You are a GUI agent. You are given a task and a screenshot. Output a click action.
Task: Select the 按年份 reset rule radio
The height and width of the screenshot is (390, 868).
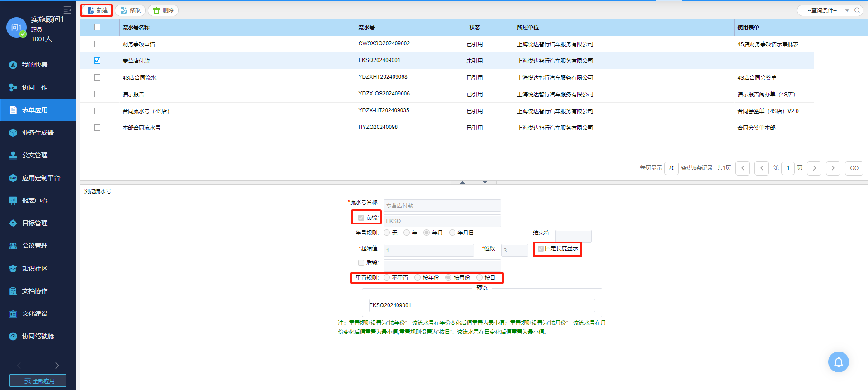pos(417,278)
